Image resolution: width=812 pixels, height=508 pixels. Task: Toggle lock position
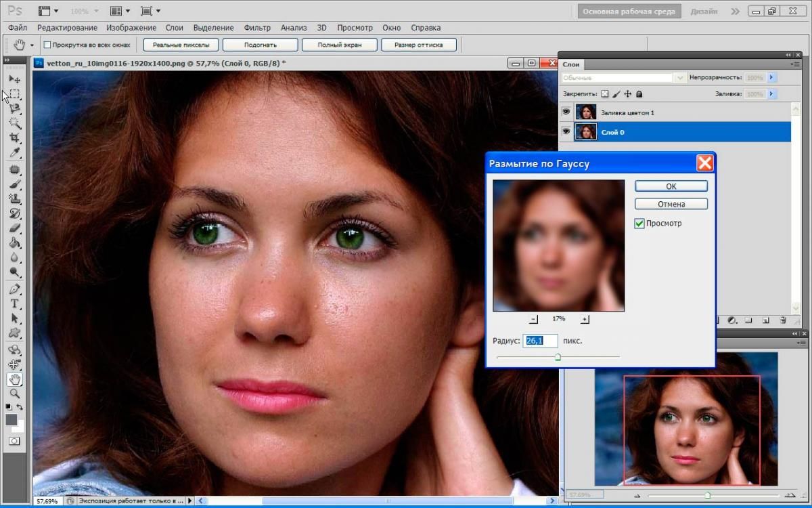(x=627, y=94)
